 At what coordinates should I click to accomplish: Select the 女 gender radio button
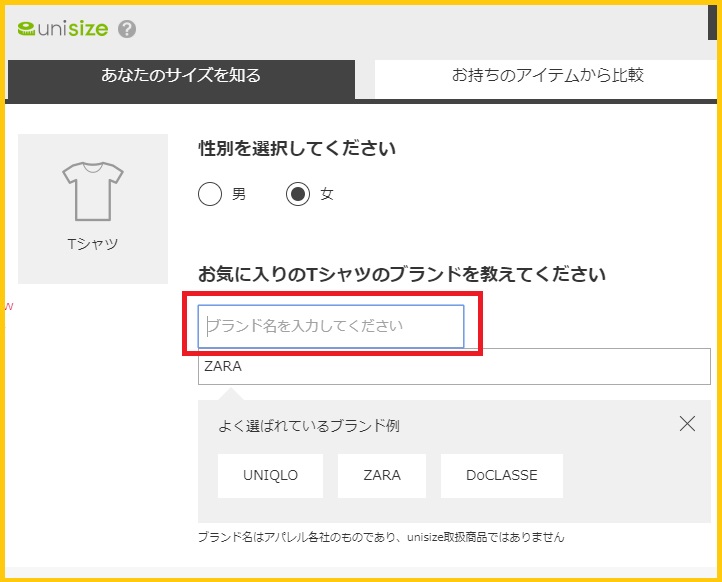click(x=298, y=194)
